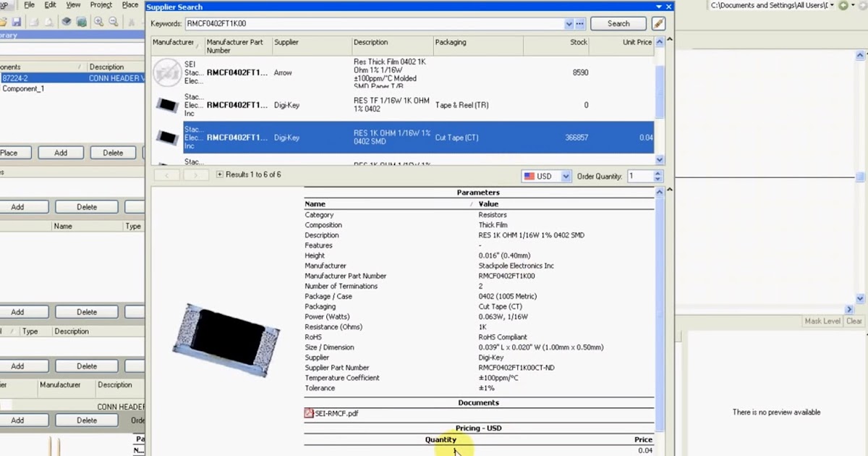The height and width of the screenshot is (456, 868).
Task: Open the File menu
Action: coord(30,5)
